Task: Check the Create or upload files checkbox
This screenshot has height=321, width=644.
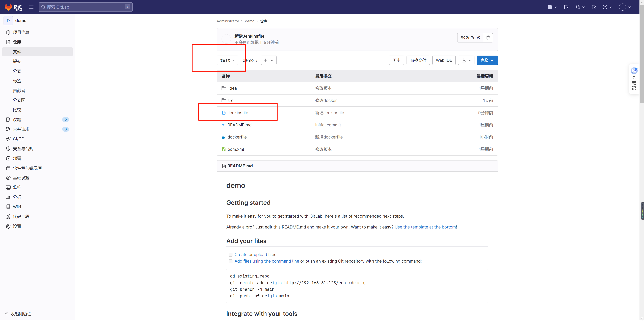Action: click(230, 255)
